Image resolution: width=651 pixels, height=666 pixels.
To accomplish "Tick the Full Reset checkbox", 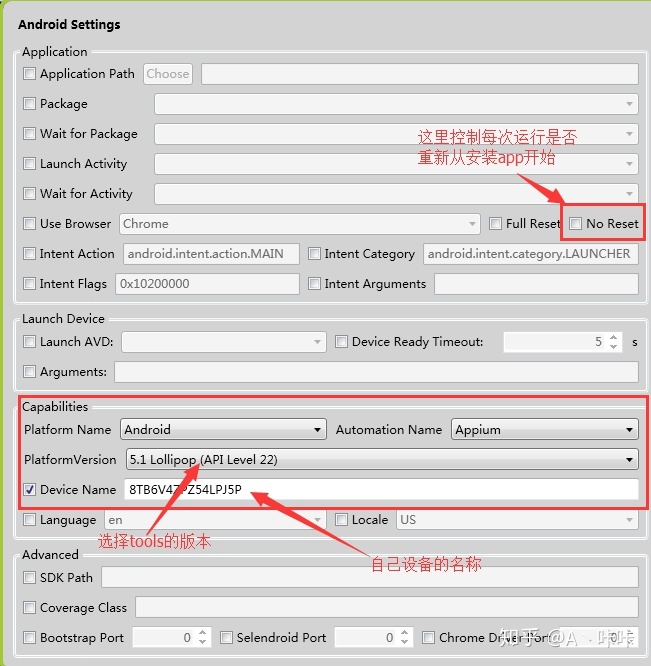I will [495, 223].
